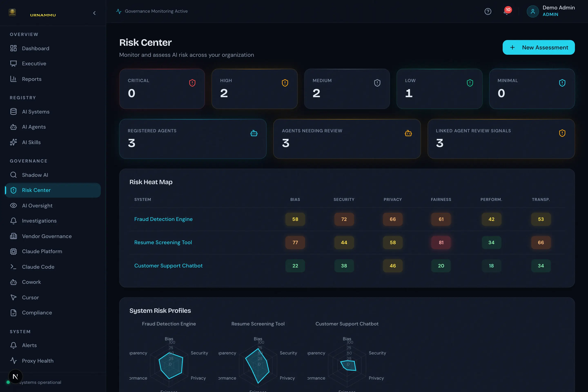The height and width of the screenshot is (392, 588).
Task: Click the Low risk green shield icon
Action: click(470, 83)
